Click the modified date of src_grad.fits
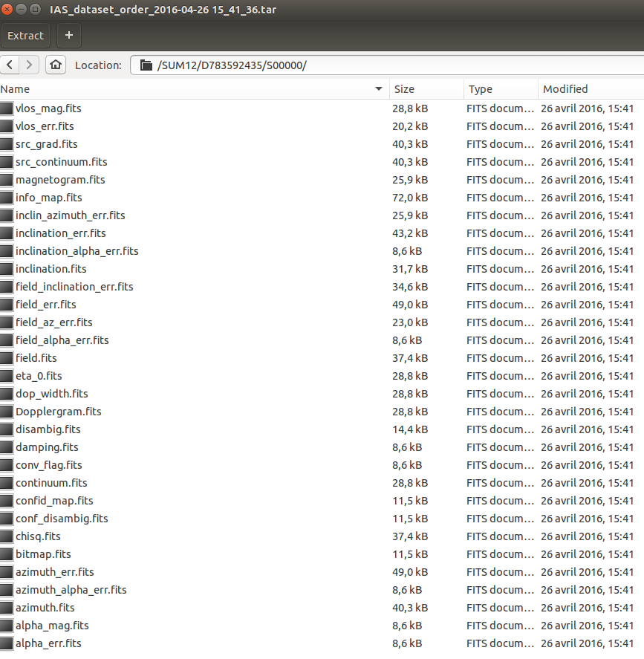Screen dimensions: 644x659 (x=587, y=144)
